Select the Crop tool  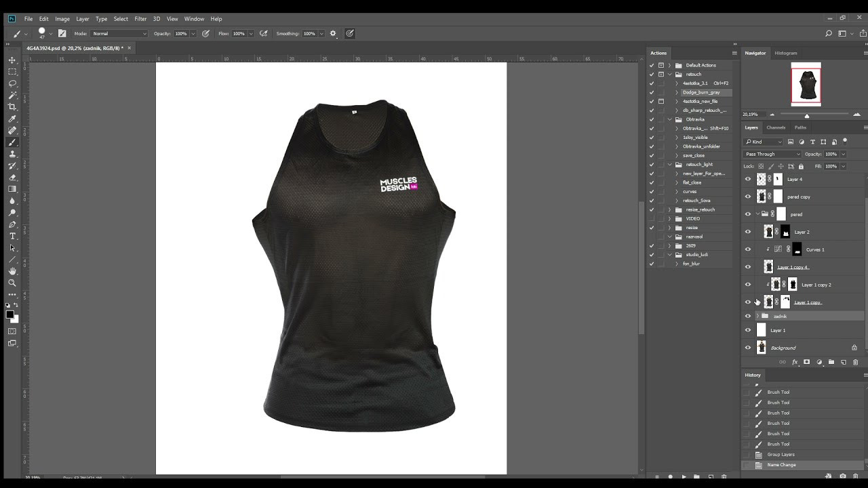pyautogui.click(x=12, y=107)
